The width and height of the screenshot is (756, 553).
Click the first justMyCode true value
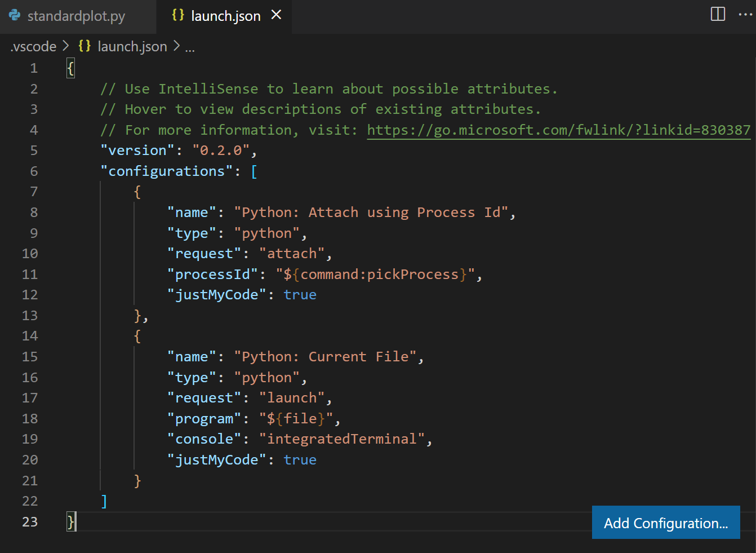[x=300, y=295]
